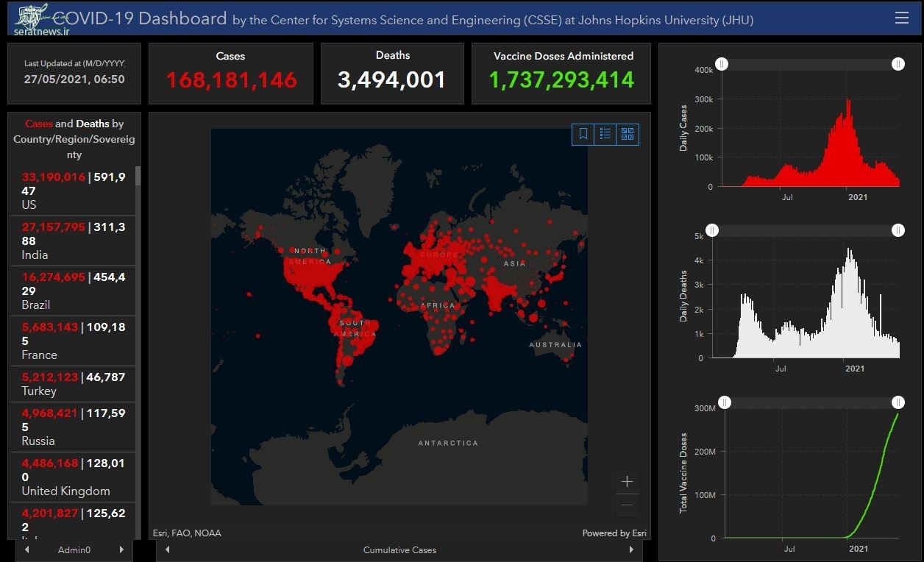Open the basemap gallery grid icon

point(628,134)
